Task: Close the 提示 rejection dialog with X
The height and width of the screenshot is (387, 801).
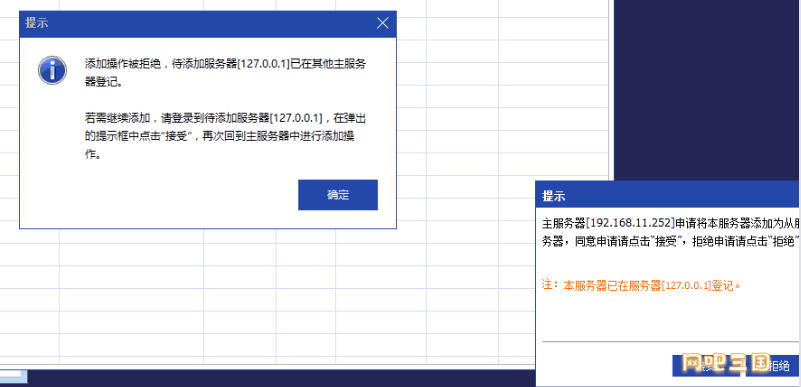Action: [383, 23]
